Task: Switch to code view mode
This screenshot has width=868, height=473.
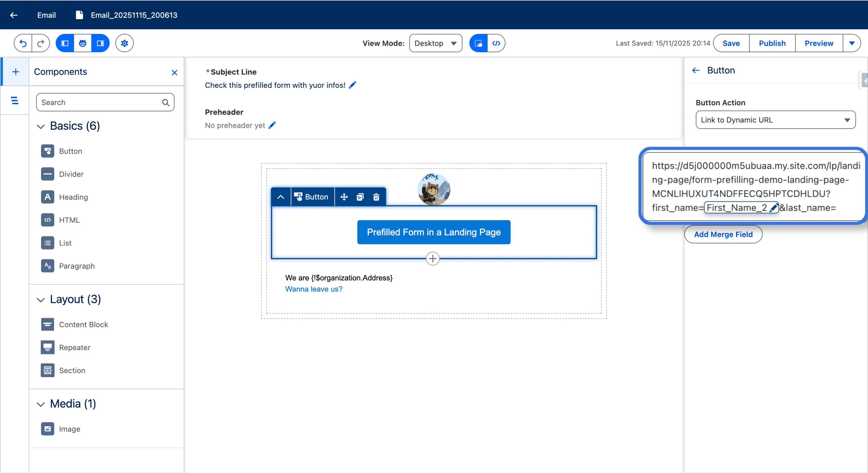Action: pos(496,43)
